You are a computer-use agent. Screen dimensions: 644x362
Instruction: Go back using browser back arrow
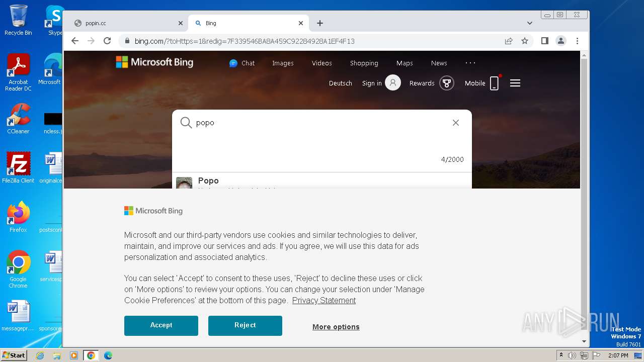[75, 41]
